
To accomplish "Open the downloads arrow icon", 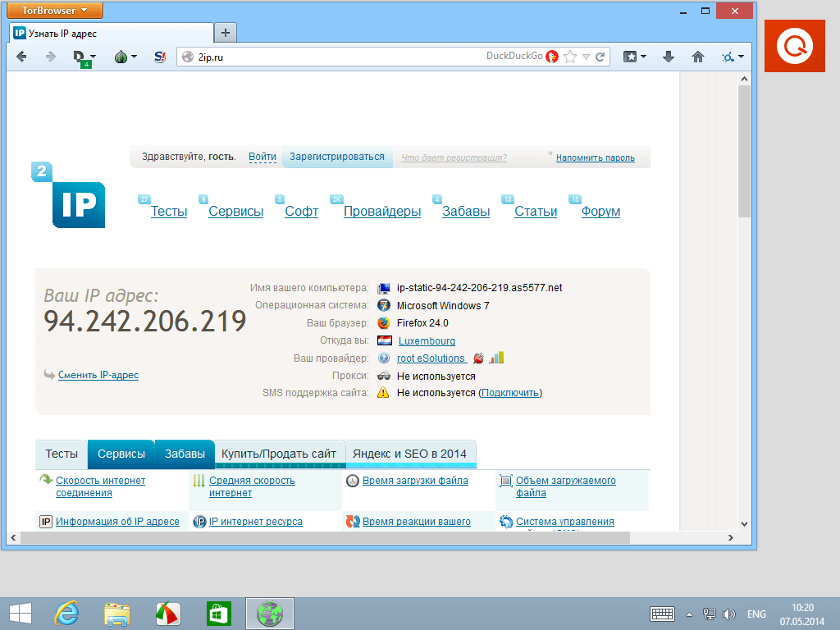I will (x=668, y=57).
